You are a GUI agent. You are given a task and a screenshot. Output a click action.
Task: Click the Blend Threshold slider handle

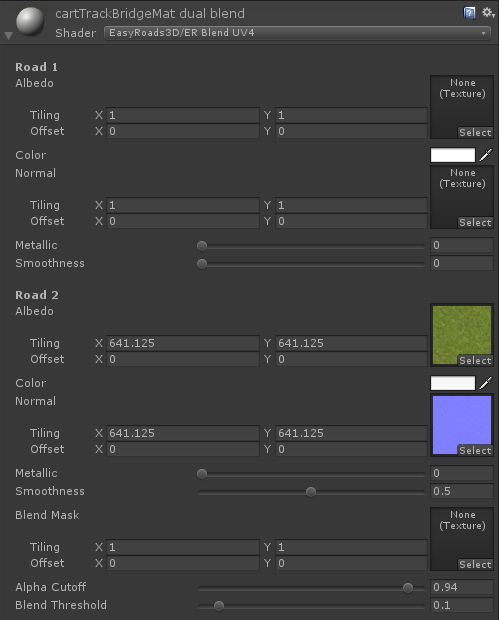(219, 606)
